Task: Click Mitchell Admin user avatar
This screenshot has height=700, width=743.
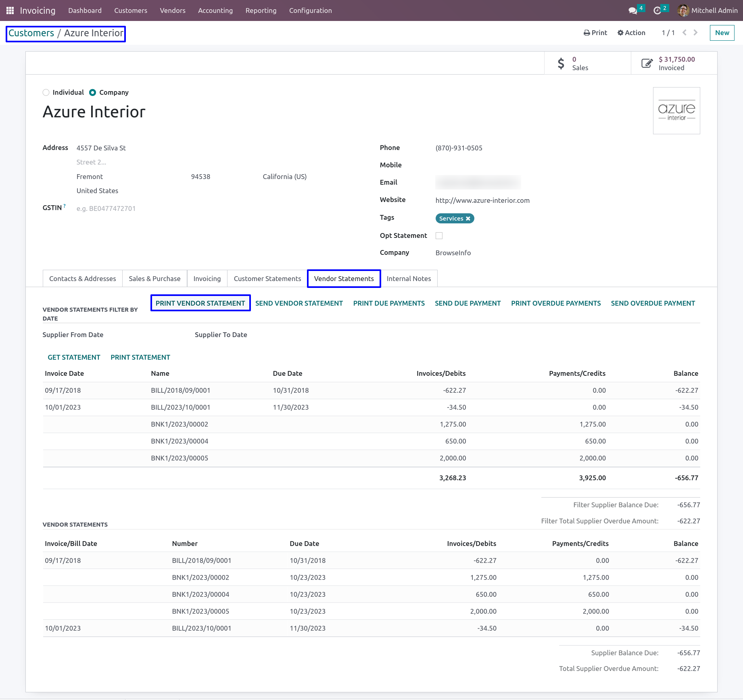Action: (683, 10)
